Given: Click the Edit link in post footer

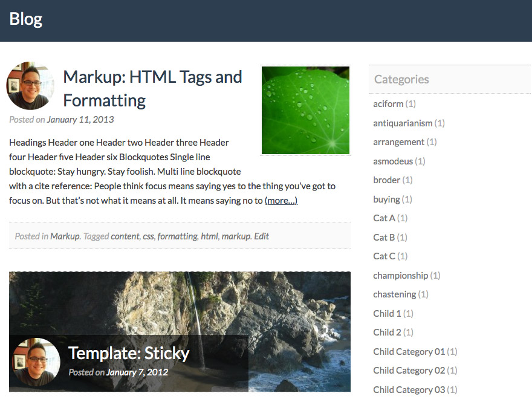Looking at the screenshot, I should 261,236.
